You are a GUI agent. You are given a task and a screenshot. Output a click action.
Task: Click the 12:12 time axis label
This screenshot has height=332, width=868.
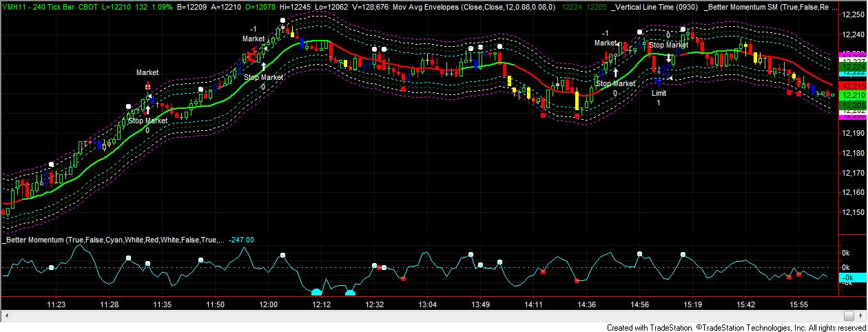(x=321, y=304)
